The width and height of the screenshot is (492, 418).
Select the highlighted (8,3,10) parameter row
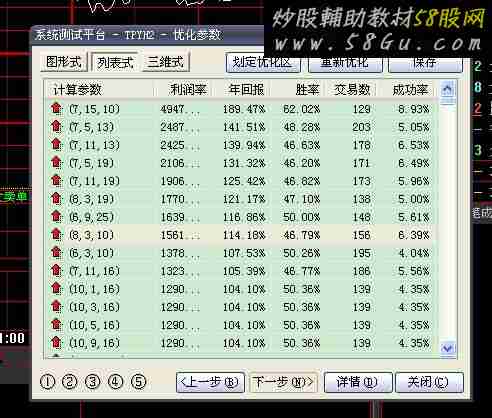tap(240, 235)
